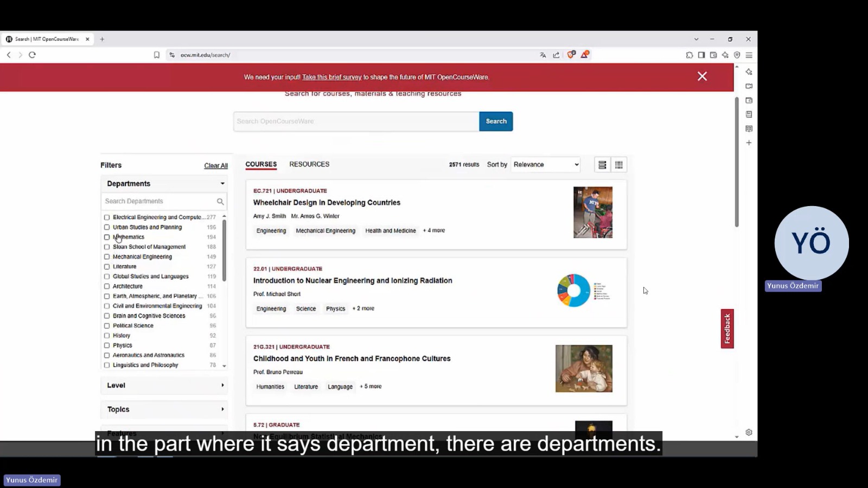
Task: Dismiss the red survey banner with the X
Action: pyautogui.click(x=703, y=76)
